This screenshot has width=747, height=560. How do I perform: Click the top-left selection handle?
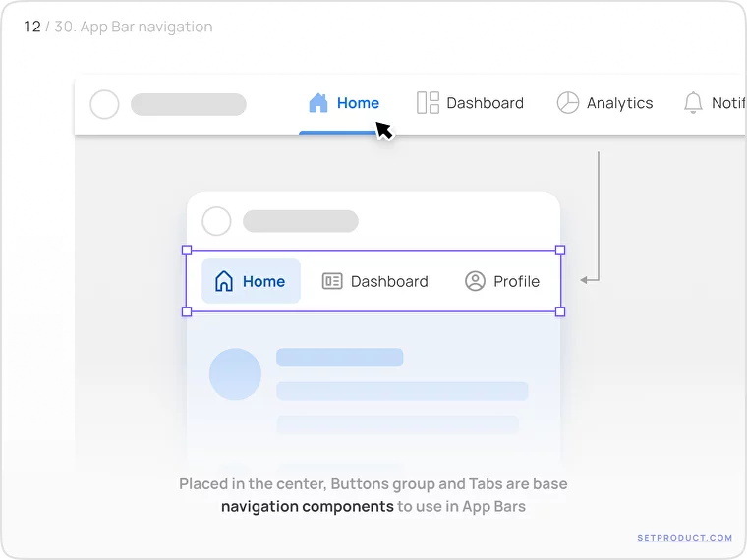pyautogui.click(x=187, y=251)
